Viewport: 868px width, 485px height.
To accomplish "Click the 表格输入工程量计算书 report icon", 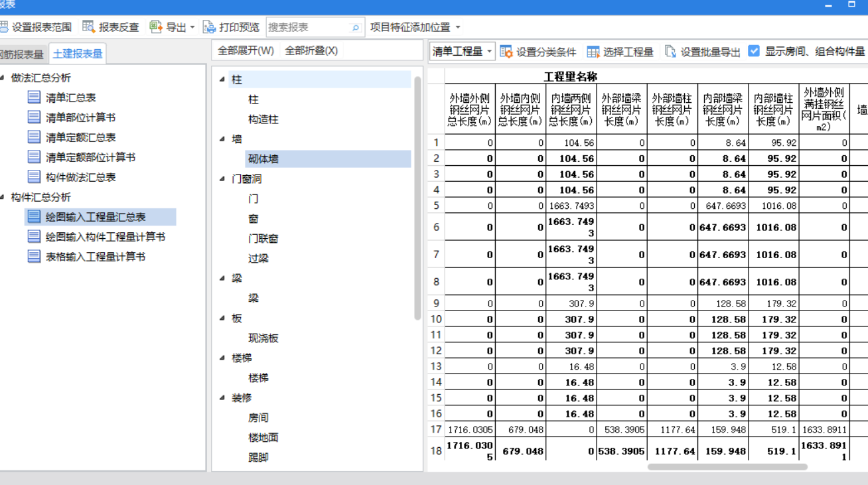I will tap(35, 257).
